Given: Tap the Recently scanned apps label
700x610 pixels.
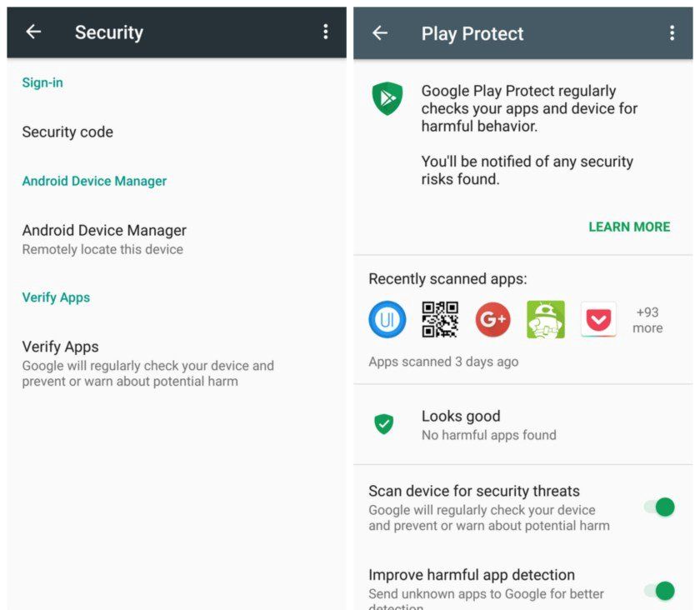Looking at the screenshot, I should click(447, 278).
